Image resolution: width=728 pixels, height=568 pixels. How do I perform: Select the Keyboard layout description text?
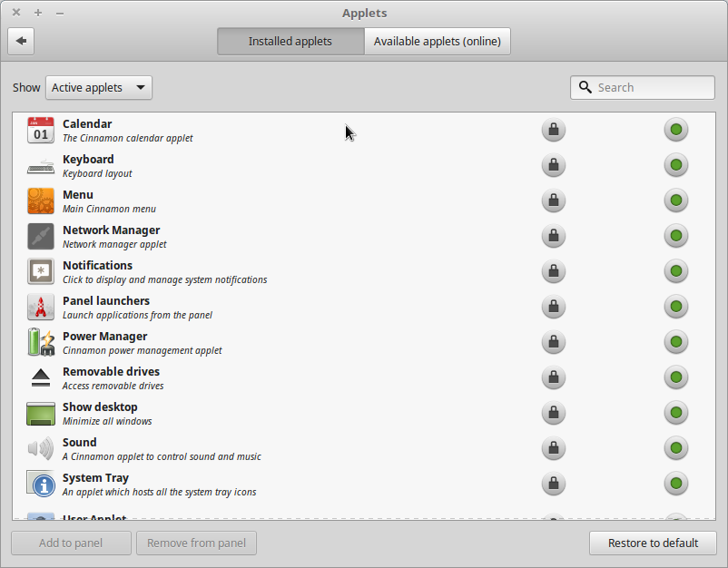pos(97,173)
